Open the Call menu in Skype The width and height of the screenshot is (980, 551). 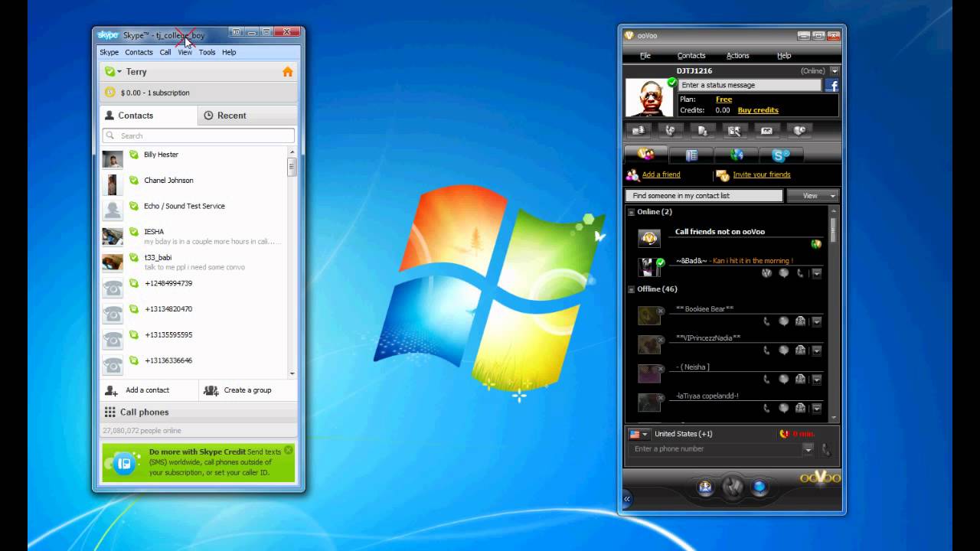point(165,52)
